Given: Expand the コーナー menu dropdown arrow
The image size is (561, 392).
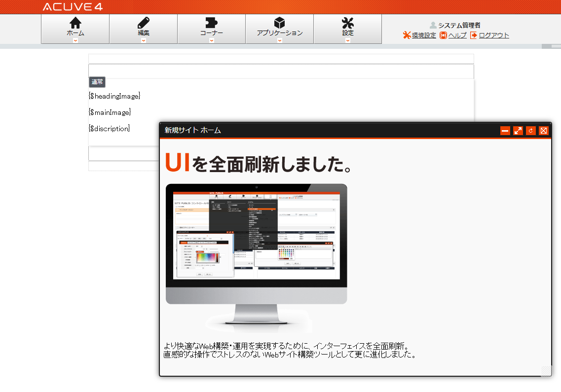Looking at the screenshot, I should click(212, 40).
